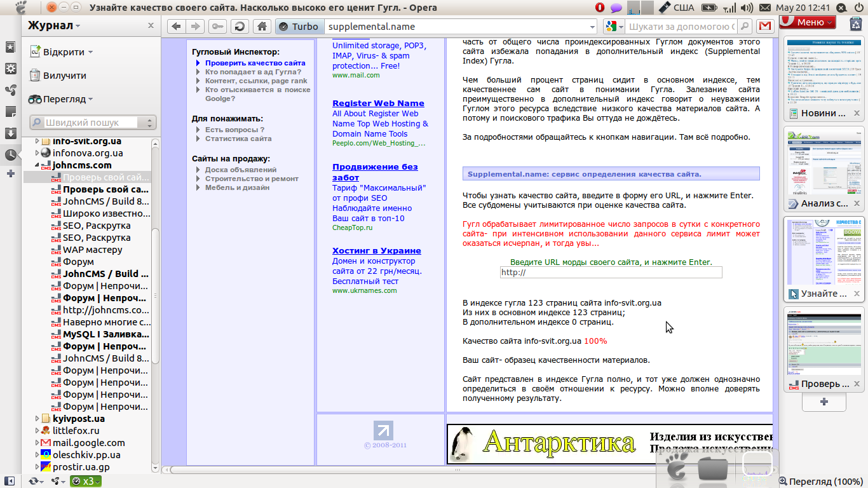Open the search engine selector dropdown
This screenshot has height=488, width=868.
click(613, 27)
